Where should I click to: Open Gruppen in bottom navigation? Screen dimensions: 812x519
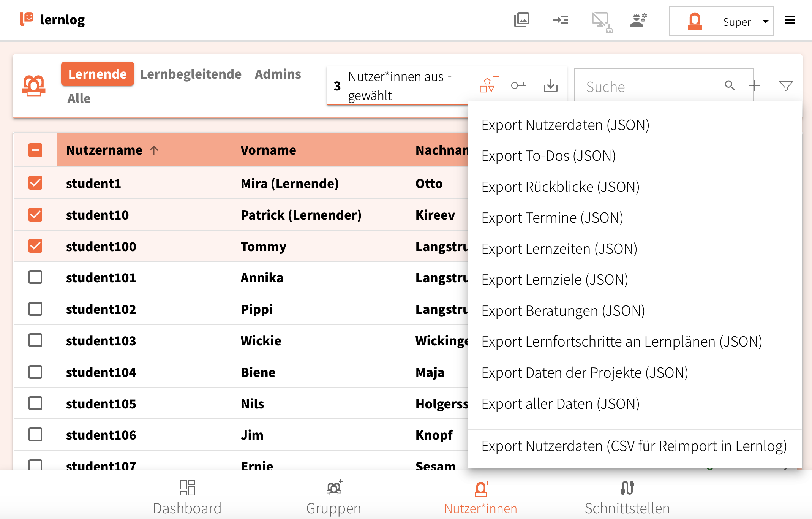click(334, 498)
